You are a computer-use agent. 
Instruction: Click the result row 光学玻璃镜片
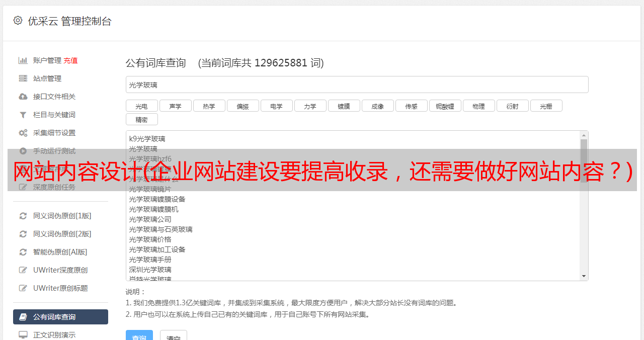pyautogui.click(x=150, y=189)
